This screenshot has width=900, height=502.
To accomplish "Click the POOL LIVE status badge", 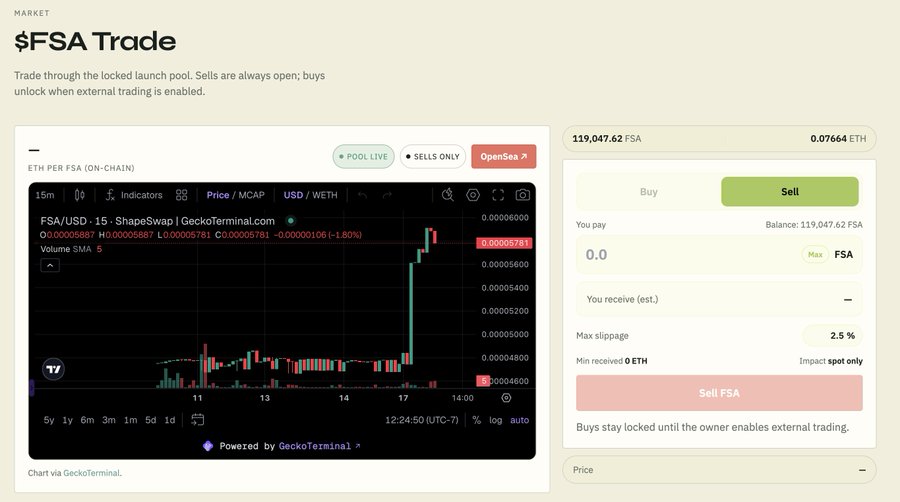I will pyautogui.click(x=363, y=157).
